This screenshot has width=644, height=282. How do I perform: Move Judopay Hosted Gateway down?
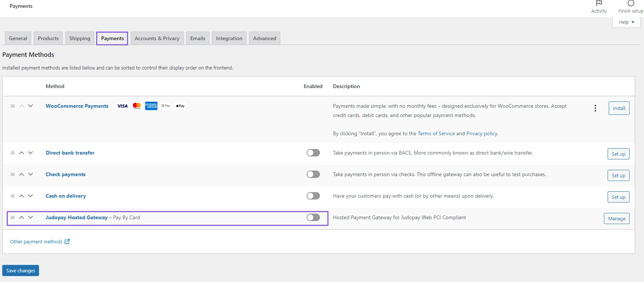(30, 217)
